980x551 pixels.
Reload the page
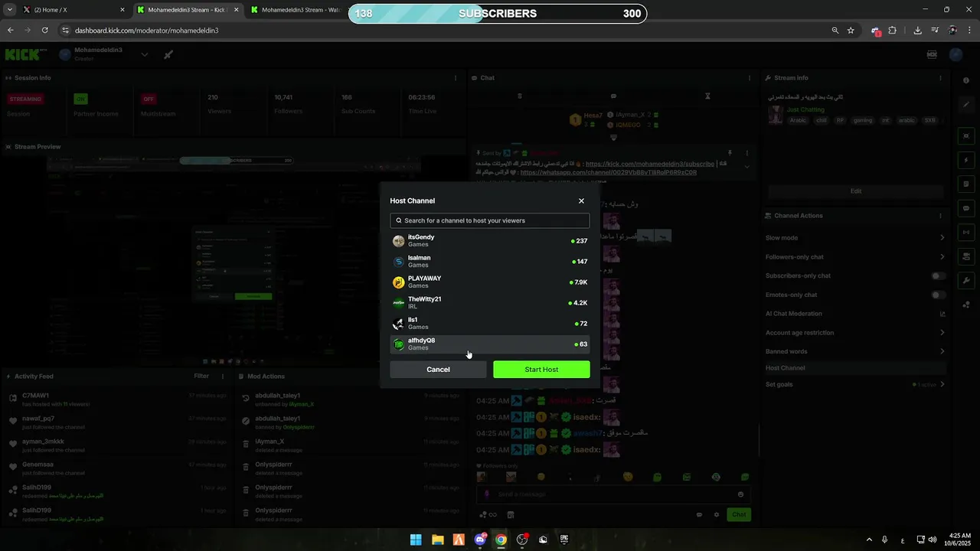click(45, 30)
